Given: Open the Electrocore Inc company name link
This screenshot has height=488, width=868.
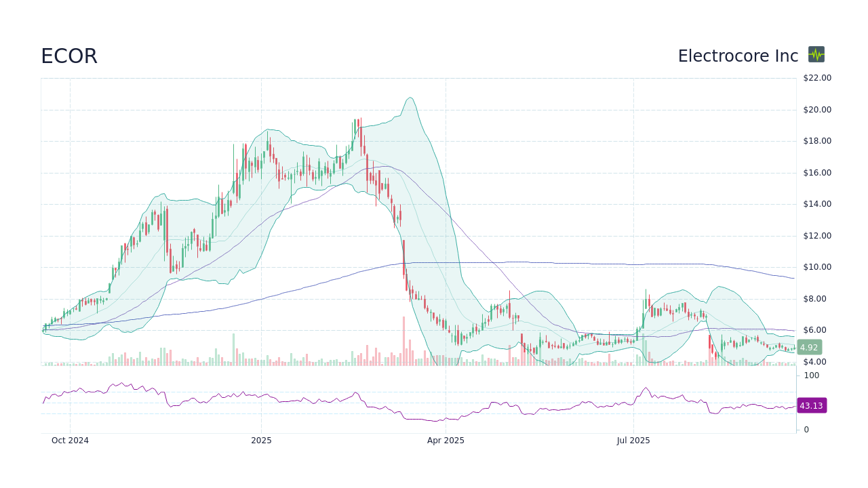Looking at the screenshot, I should point(738,56).
